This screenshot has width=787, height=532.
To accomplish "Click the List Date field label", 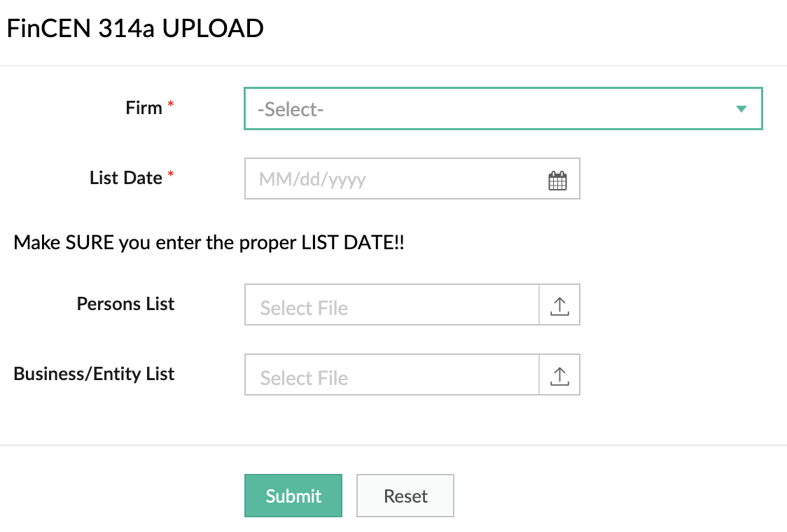I will (x=126, y=178).
